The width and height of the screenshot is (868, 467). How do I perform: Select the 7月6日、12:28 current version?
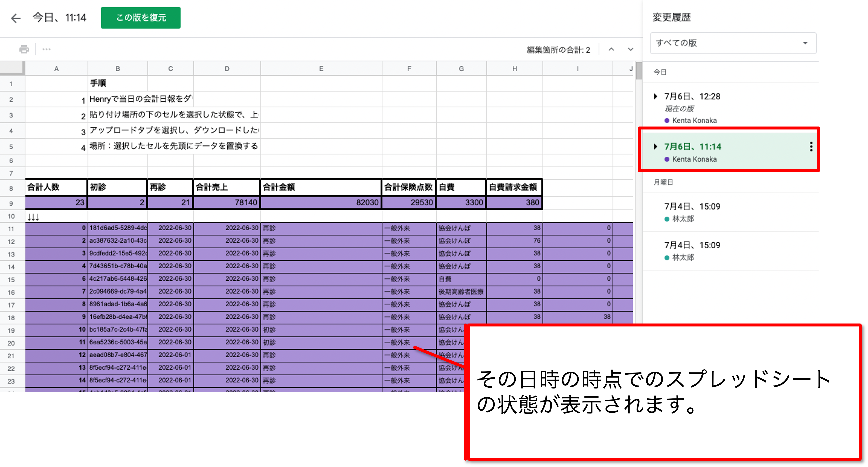[x=731, y=108]
